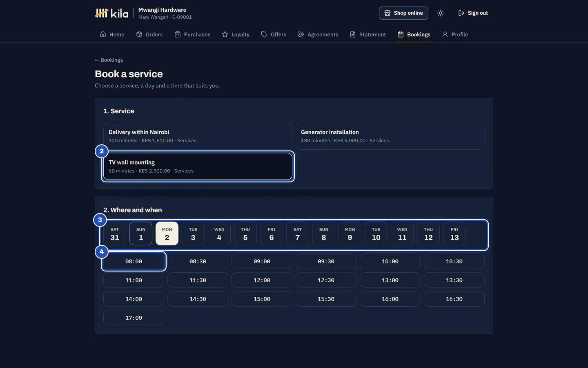Click the Profile person icon
This screenshot has height=368, width=588.
pos(445,34)
